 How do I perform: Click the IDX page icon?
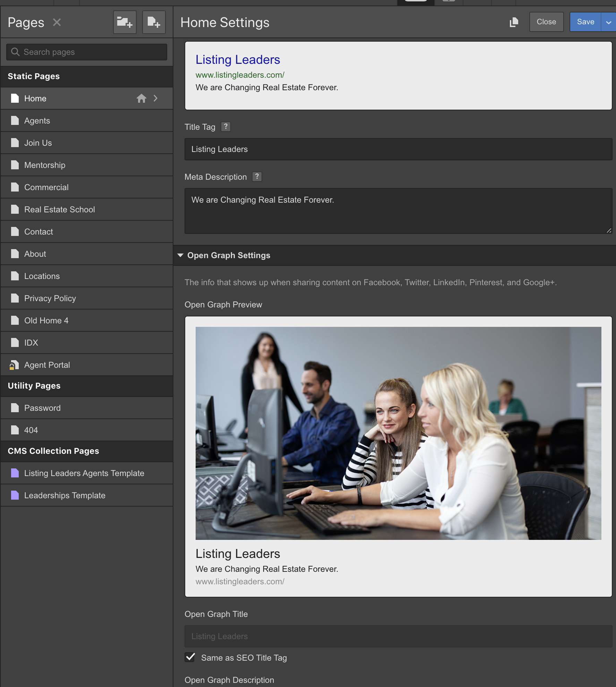pos(15,343)
